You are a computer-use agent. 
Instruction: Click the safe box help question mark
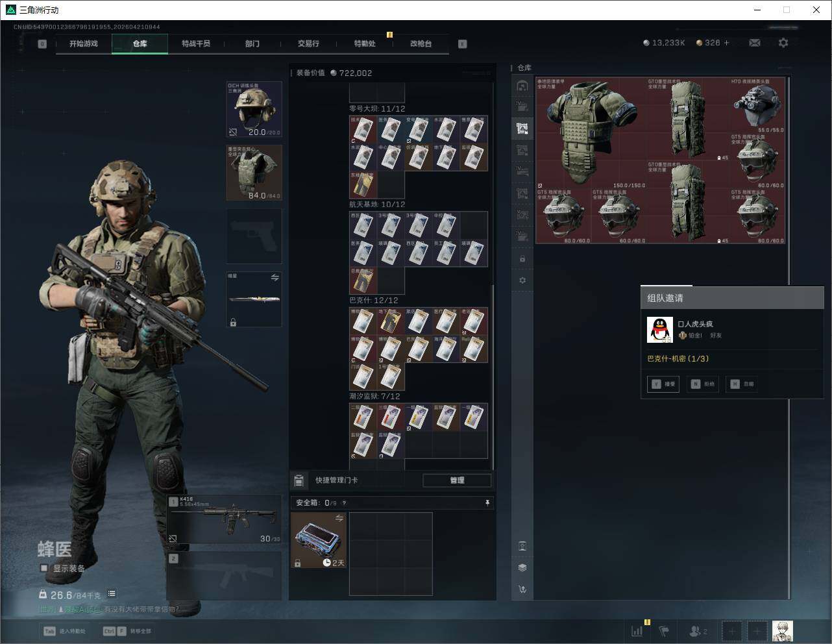(x=344, y=502)
